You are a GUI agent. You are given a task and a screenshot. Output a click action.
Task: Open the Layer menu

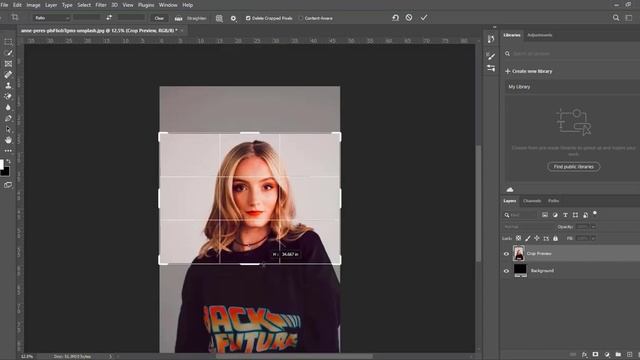coord(51,5)
